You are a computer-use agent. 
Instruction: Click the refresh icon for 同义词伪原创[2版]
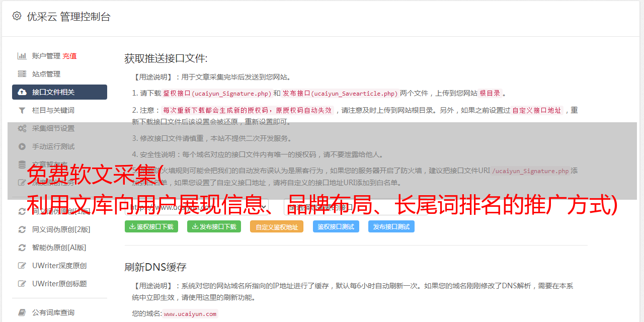click(x=22, y=229)
